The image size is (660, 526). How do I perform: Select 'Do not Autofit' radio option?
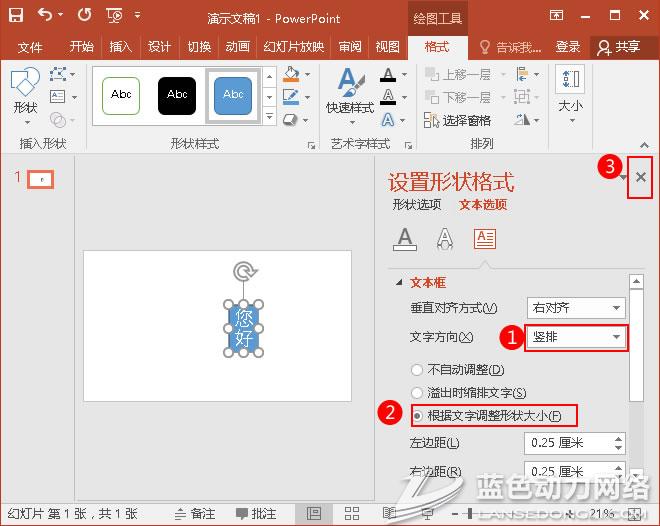click(x=417, y=370)
